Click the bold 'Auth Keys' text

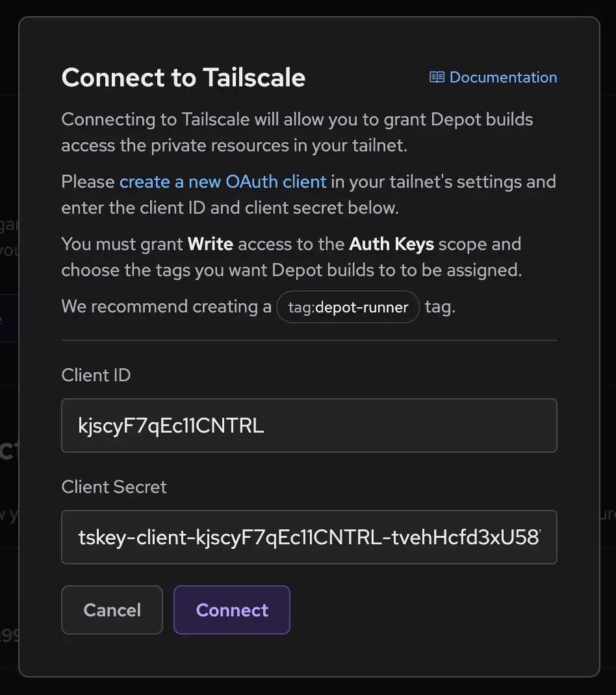(x=391, y=244)
